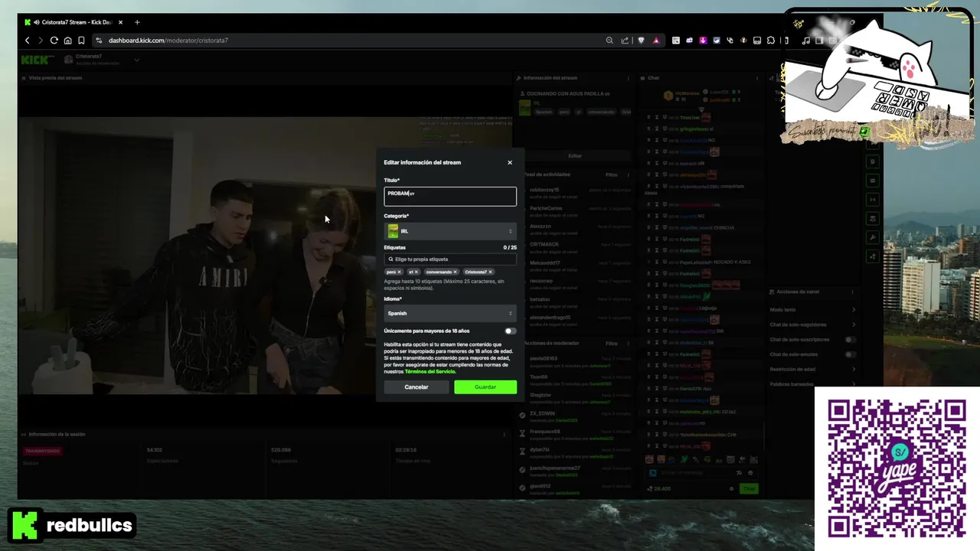Click the wrench icon in right sidebar
The height and width of the screenshot is (551, 980).
tap(873, 237)
